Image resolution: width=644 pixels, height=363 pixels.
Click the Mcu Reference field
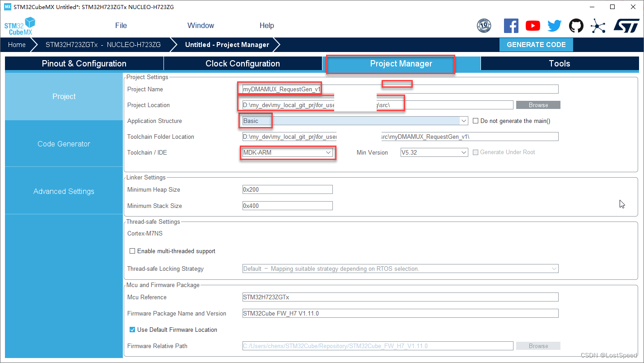pyautogui.click(x=400, y=297)
